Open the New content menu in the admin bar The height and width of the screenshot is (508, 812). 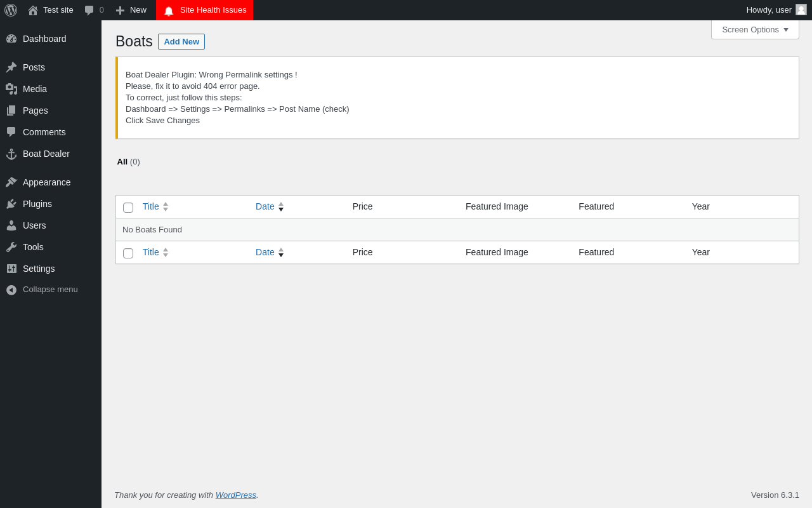[131, 10]
